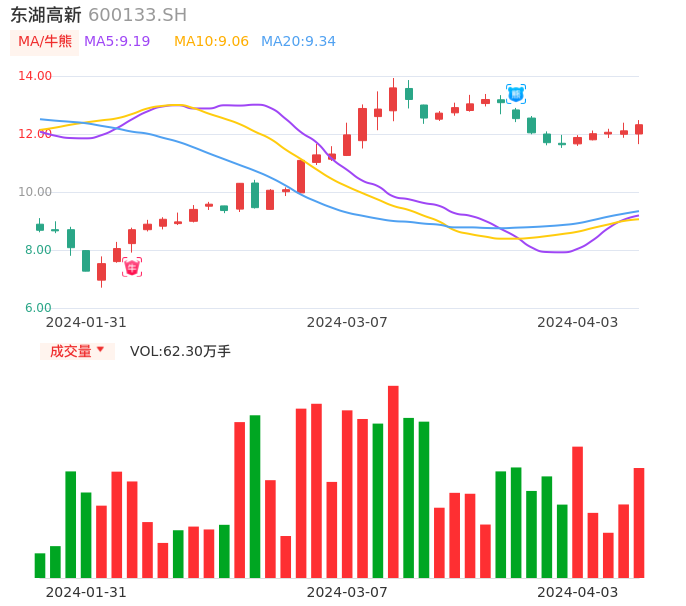The width and height of the screenshot is (686, 606).
Task: Toggle the MA5:9.19 legend item
Action: tap(117, 42)
